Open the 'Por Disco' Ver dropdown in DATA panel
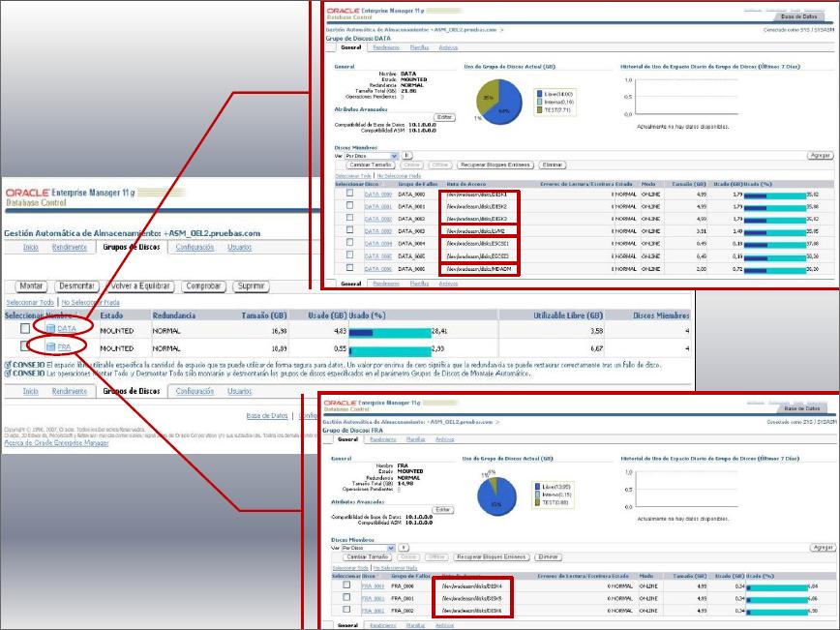The height and width of the screenshot is (630, 840). [x=371, y=156]
